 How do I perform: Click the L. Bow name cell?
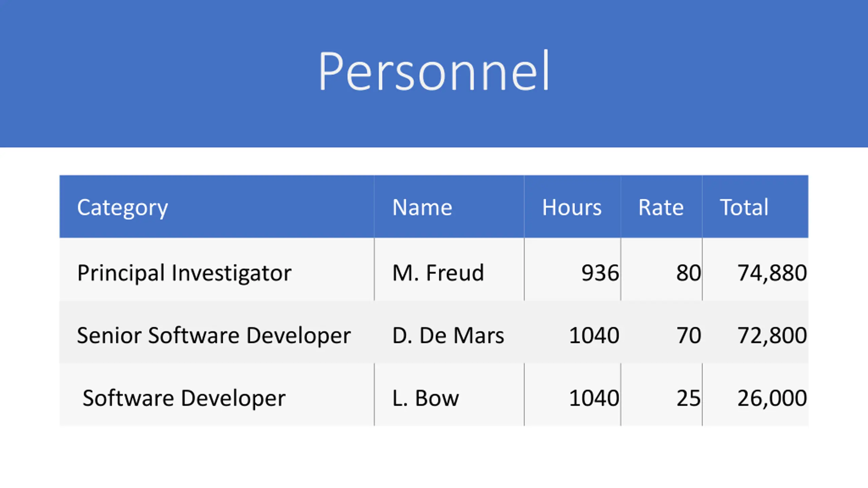(449, 394)
